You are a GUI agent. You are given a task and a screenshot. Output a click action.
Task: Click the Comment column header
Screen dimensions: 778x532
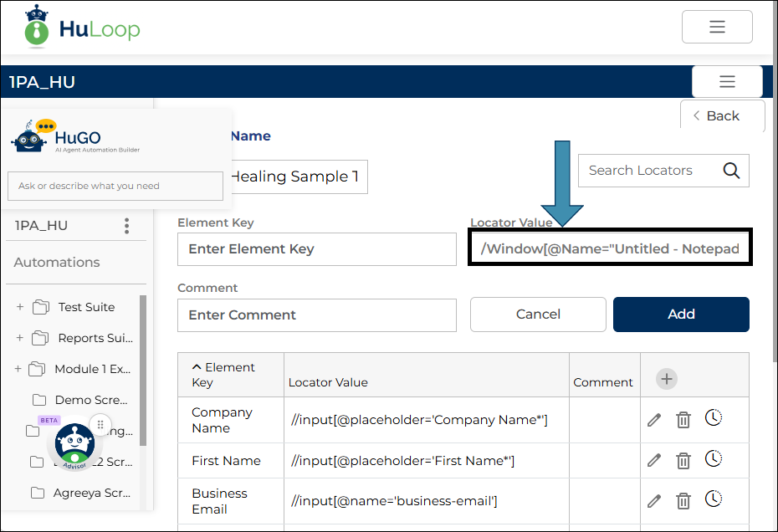603,382
